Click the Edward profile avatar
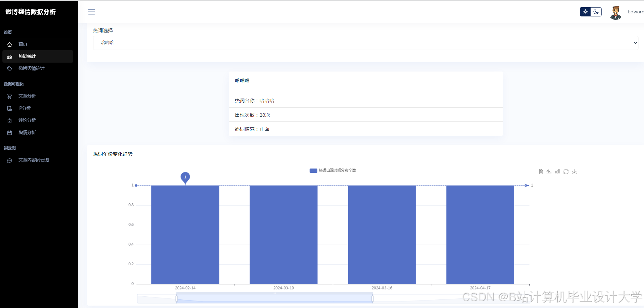Viewport: 644px width, 308px height. [616, 12]
